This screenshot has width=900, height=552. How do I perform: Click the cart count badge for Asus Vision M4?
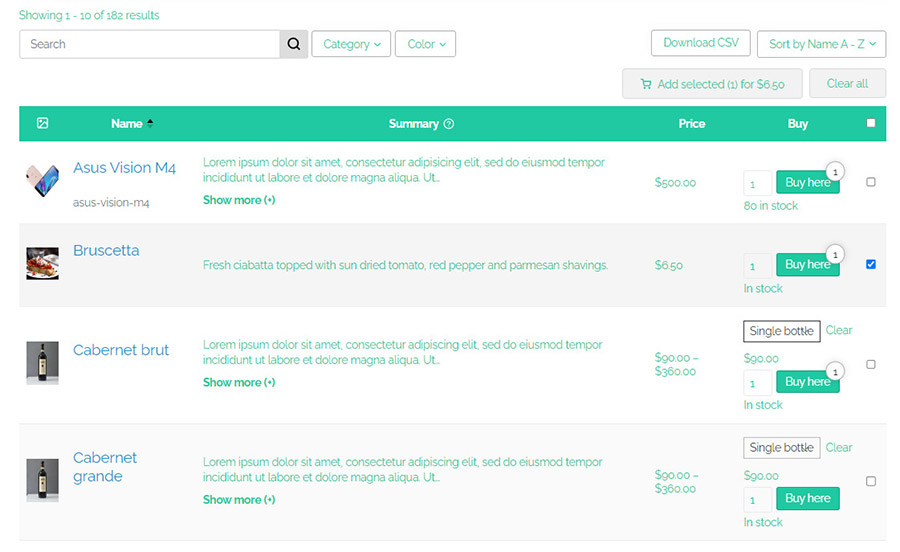835,172
